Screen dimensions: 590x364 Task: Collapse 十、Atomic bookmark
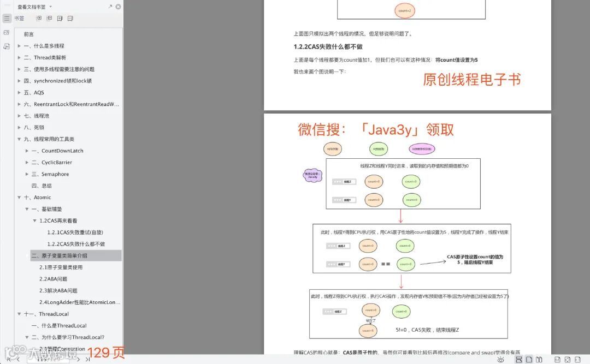click(19, 198)
